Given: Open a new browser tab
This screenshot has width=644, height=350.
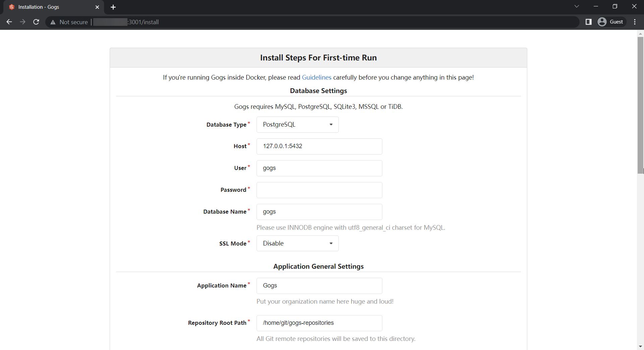Looking at the screenshot, I should point(113,7).
